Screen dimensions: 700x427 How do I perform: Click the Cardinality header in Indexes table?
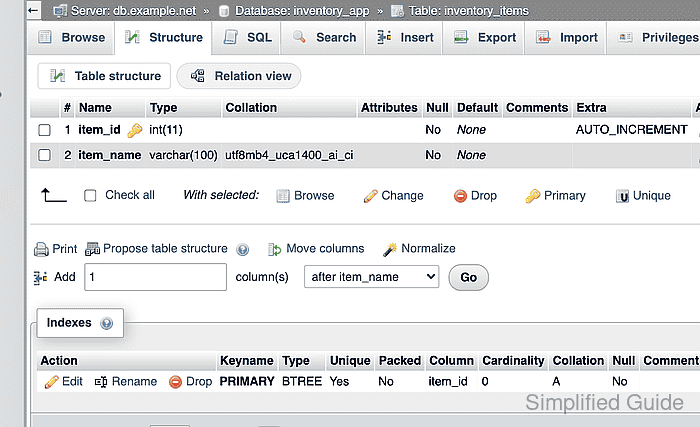(513, 360)
